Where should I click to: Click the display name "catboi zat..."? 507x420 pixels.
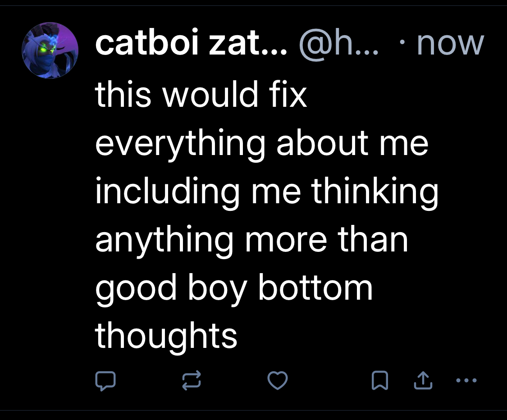click(191, 44)
